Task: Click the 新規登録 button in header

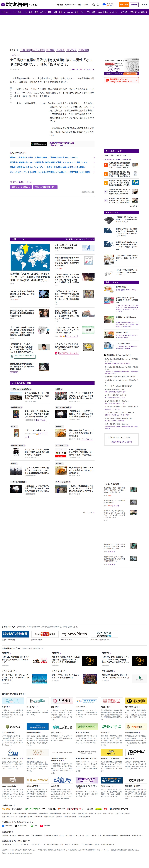Action: (134, 5)
